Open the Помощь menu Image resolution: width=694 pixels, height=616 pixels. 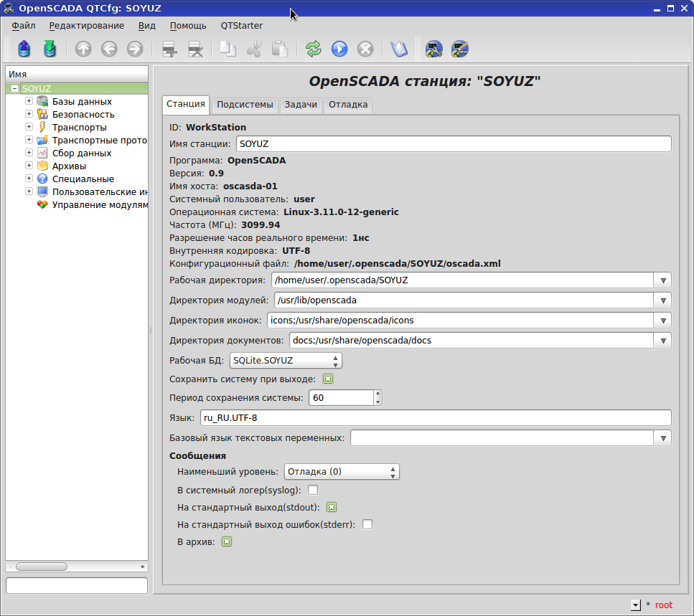pos(187,25)
